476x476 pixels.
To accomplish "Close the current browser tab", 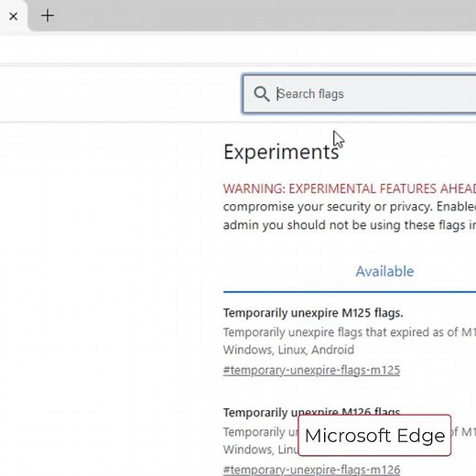I will [x=14, y=16].
